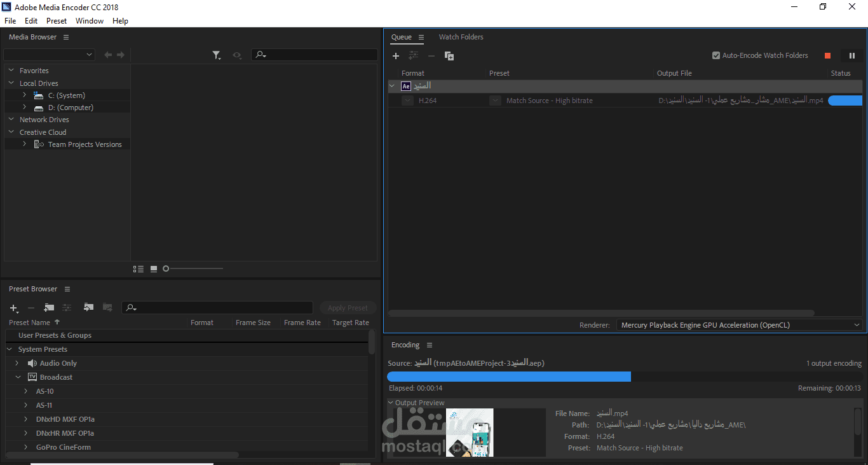868x465 pixels.
Task: Click the delete preset minus icon
Action: (x=31, y=308)
